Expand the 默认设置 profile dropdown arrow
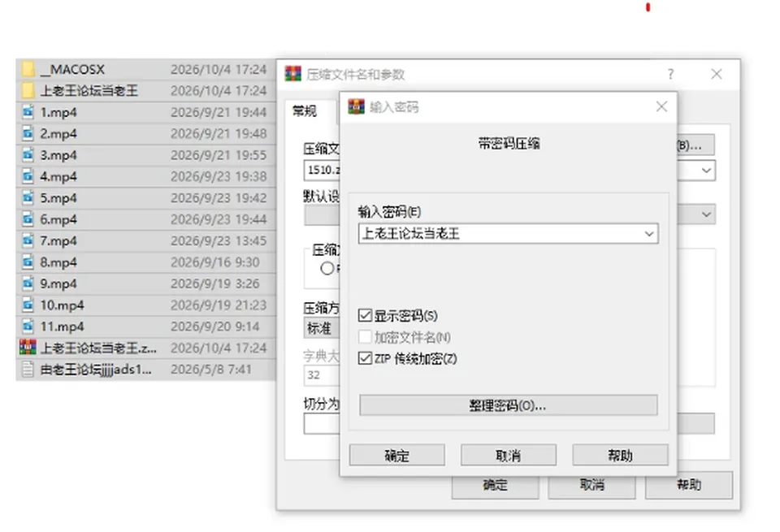Image resolution: width=780 pixels, height=532 pixels. 706,214
